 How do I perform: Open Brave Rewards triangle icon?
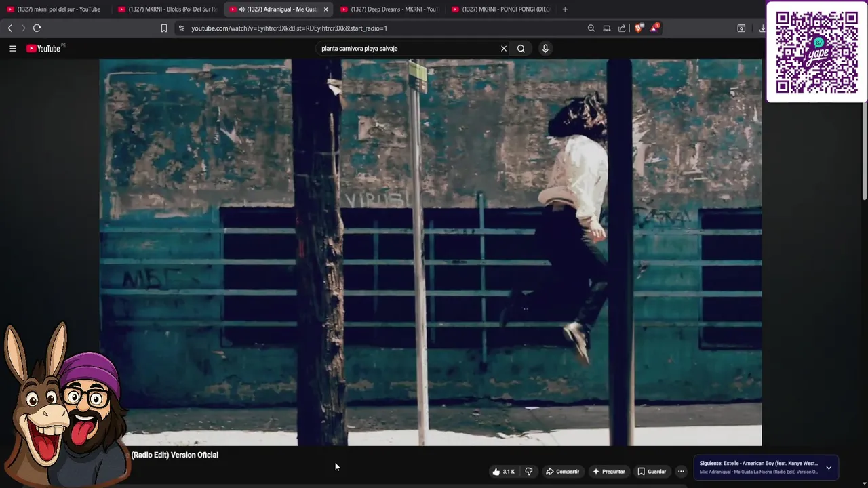coord(654,28)
